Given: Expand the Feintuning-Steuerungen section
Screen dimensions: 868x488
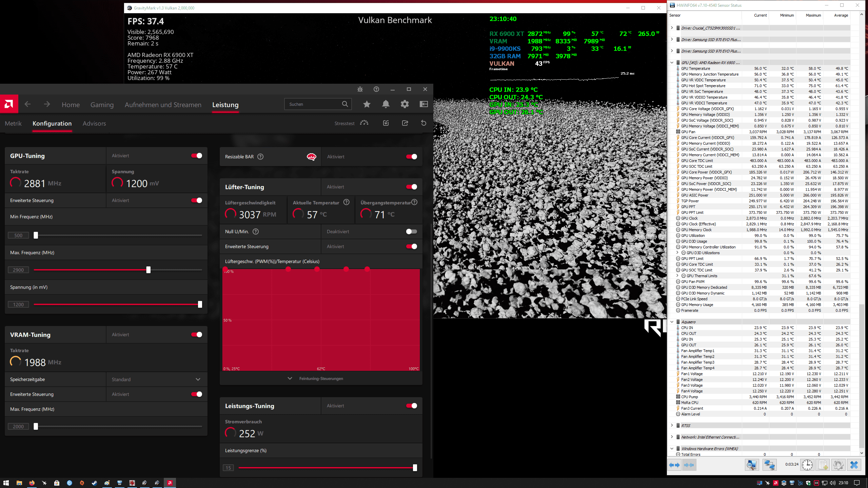Looking at the screenshot, I should pos(320,379).
